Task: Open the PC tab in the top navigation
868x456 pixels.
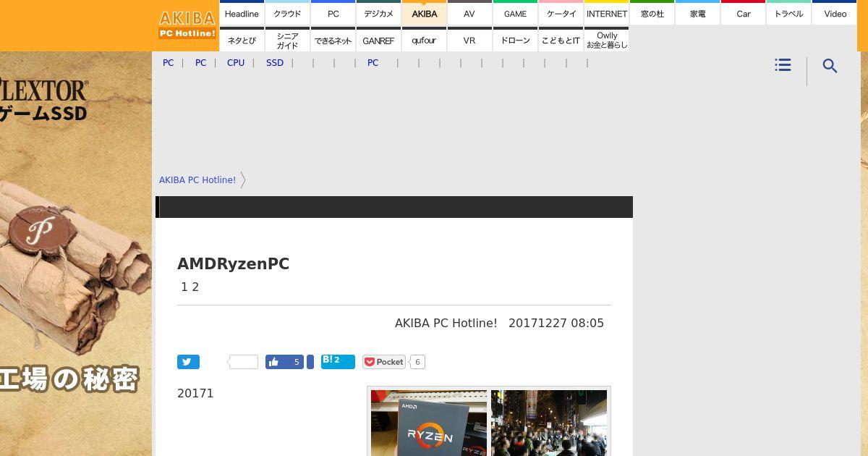Action: pyautogui.click(x=333, y=13)
